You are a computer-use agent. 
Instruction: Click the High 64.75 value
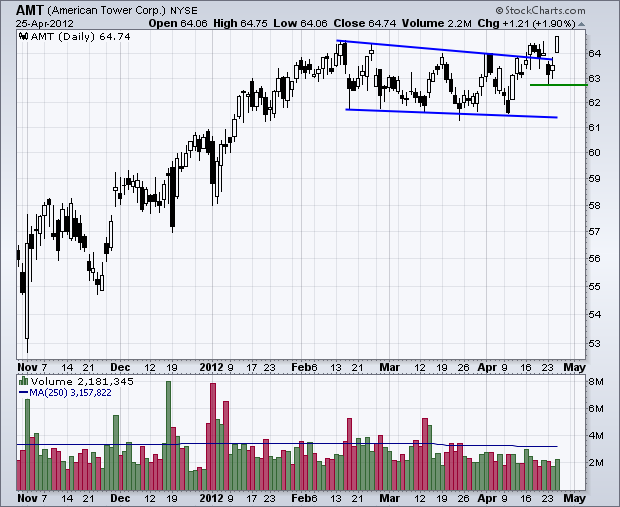pyautogui.click(x=240, y=23)
